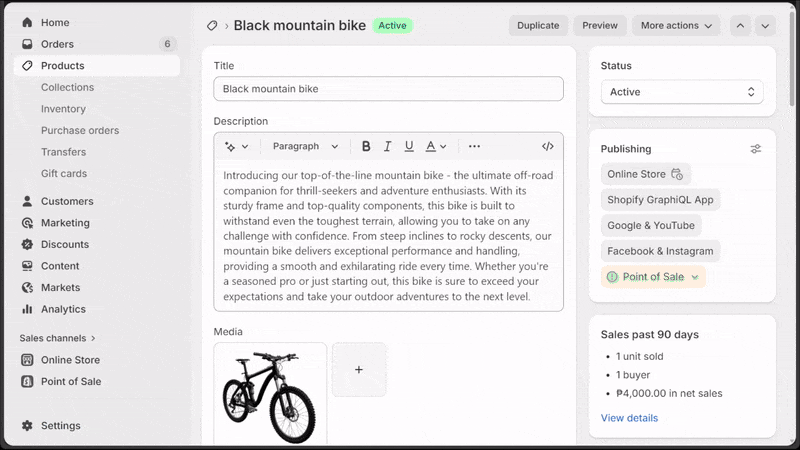The height and width of the screenshot is (450, 800).
Task: Click into the description text area
Action: pos(388,236)
